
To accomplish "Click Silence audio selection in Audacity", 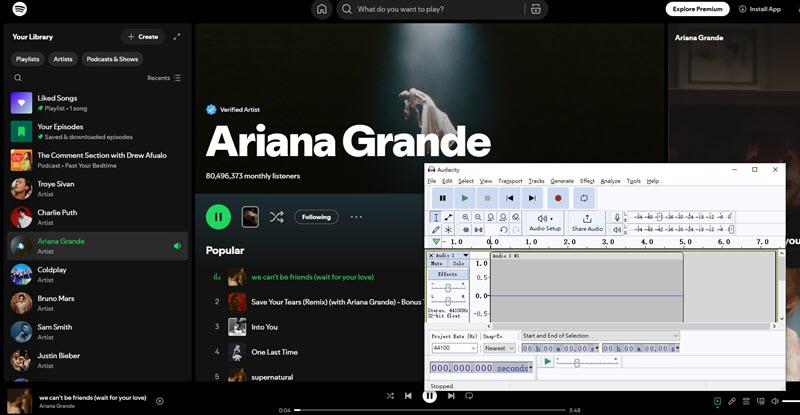I will pyautogui.click(x=478, y=230).
